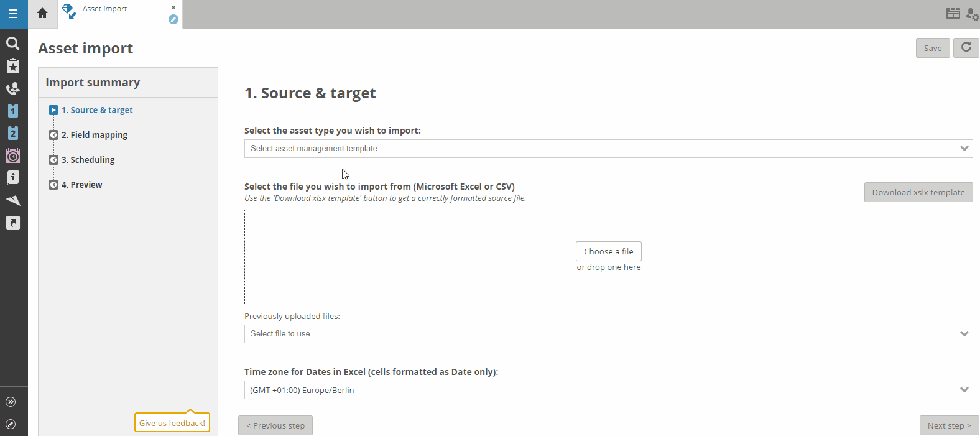The width and height of the screenshot is (980, 436).
Task: Open the user settings icon in top bar
Action: pyautogui.click(x=972, y=14)
